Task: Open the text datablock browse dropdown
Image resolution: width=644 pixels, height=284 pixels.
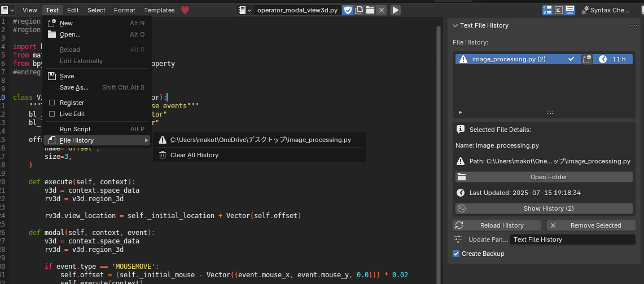Action: coord(245,10)
